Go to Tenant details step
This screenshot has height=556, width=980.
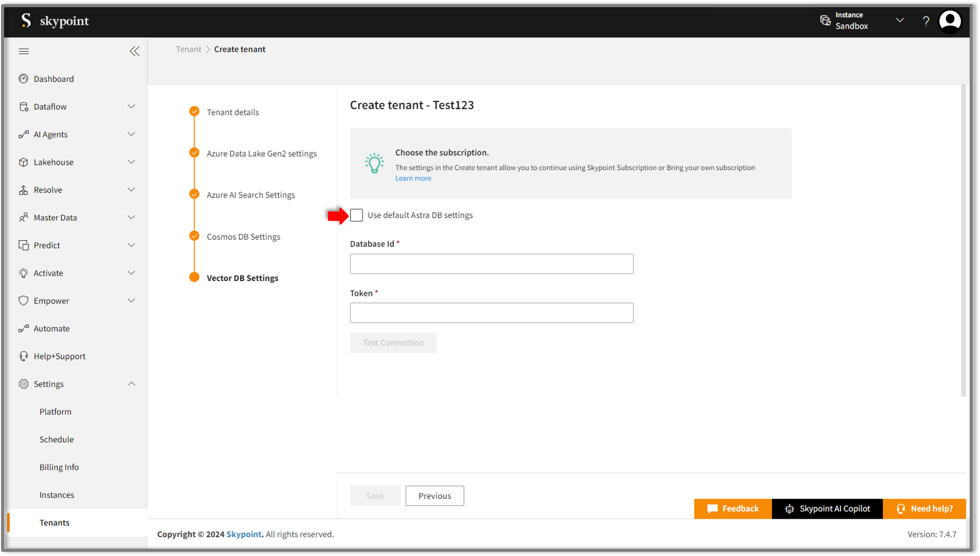[232, 112]
